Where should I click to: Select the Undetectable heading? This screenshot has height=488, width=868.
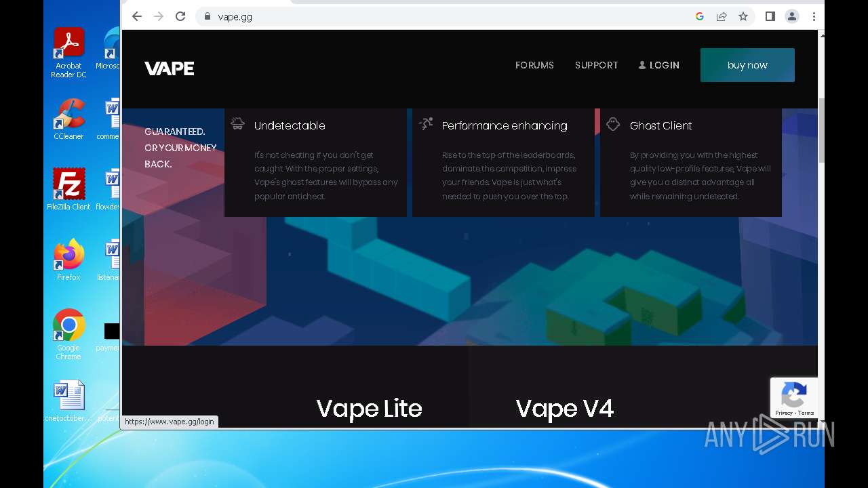(x=290, y=125)
